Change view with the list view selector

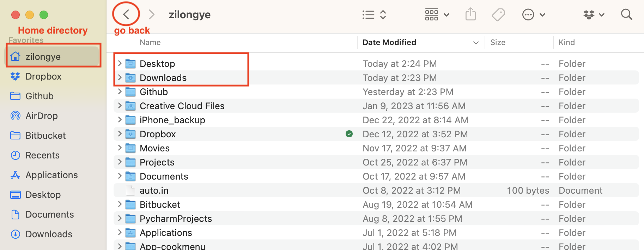(374, 15)
